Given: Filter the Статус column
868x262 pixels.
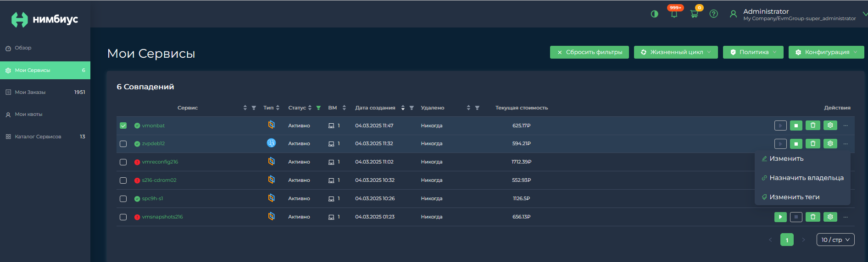Looking at the screenshot, I should pos(318,108).
